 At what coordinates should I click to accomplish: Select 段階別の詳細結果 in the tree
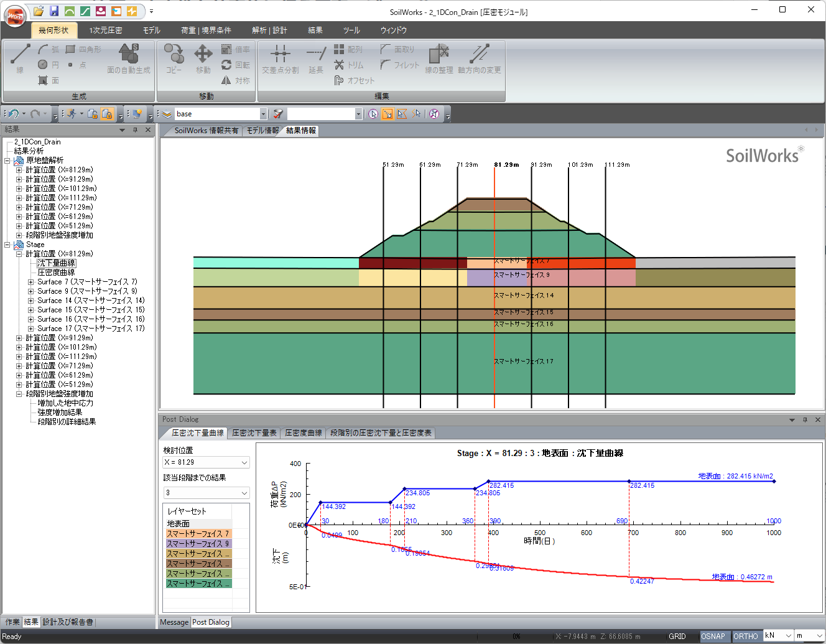[x=67, y=422]
